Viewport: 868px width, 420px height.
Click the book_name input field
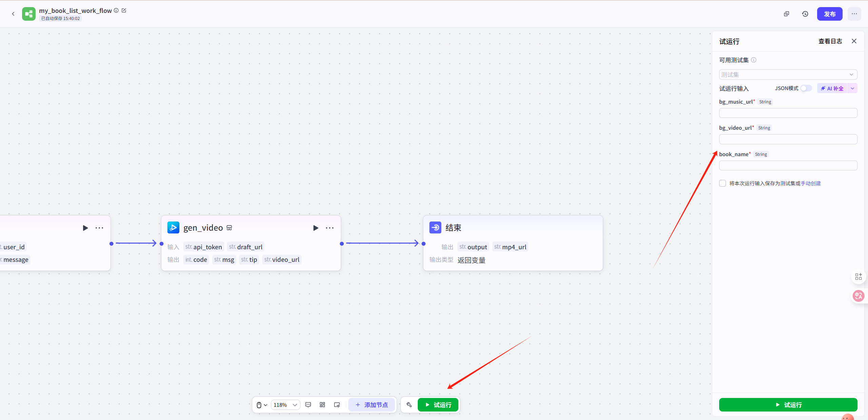(x=788, y=166)
